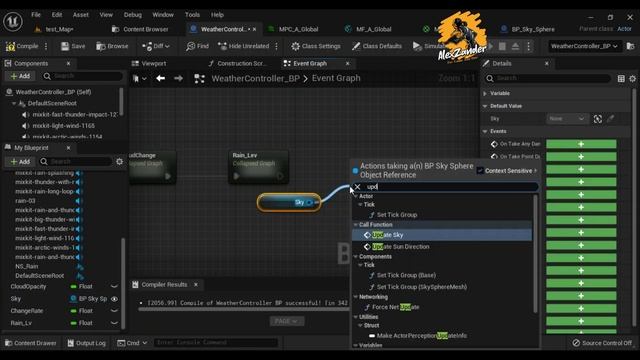Open the Output Log

tap(86, 343)
